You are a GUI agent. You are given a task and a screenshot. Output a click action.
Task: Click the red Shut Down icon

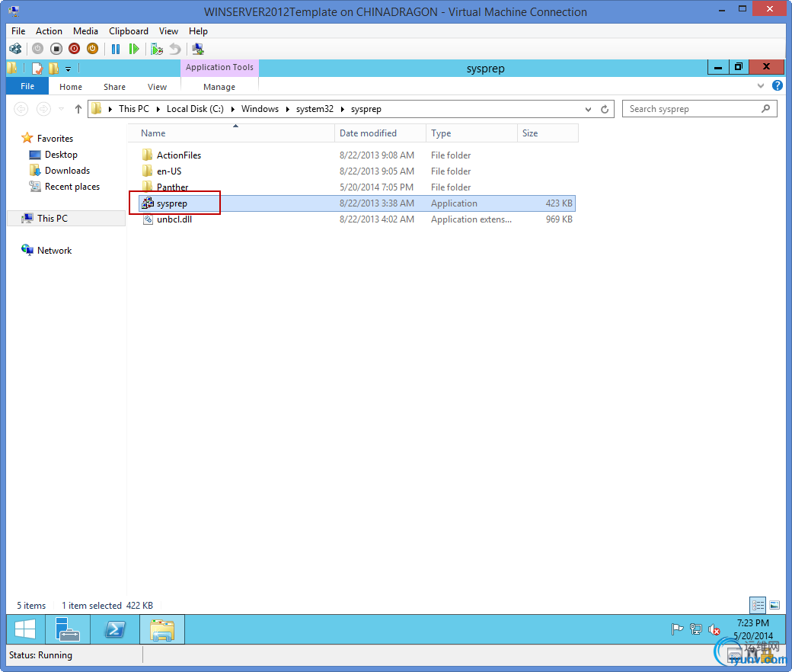coord(75,49)
